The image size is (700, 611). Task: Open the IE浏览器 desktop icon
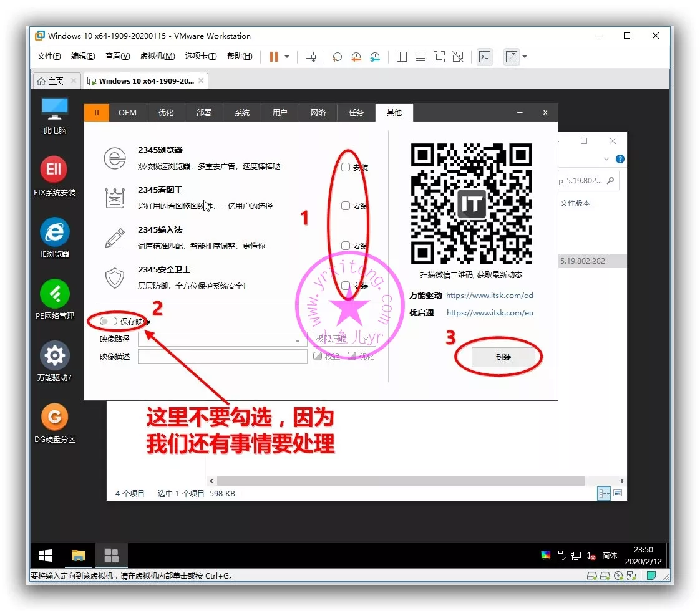[54, 233]
